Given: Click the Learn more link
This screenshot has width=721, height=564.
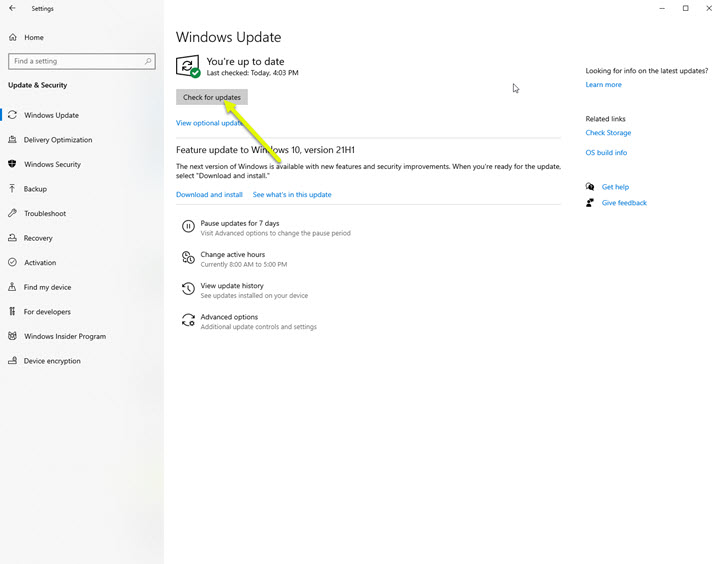Looking at the screenshot, I should tap(603, 85).
